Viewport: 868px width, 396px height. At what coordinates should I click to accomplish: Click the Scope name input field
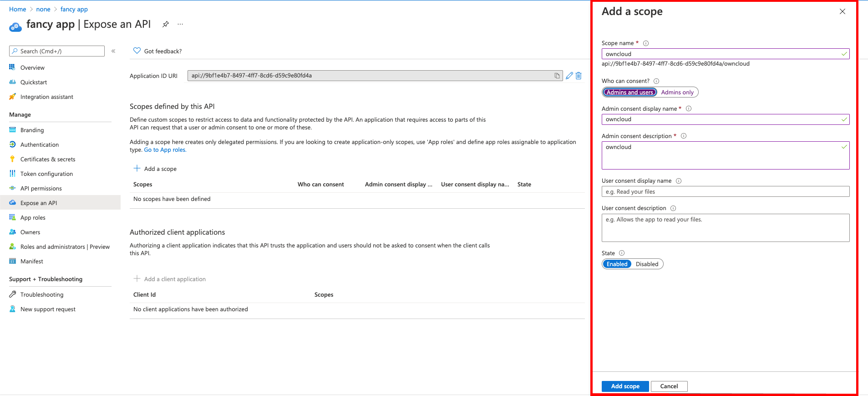726,54
